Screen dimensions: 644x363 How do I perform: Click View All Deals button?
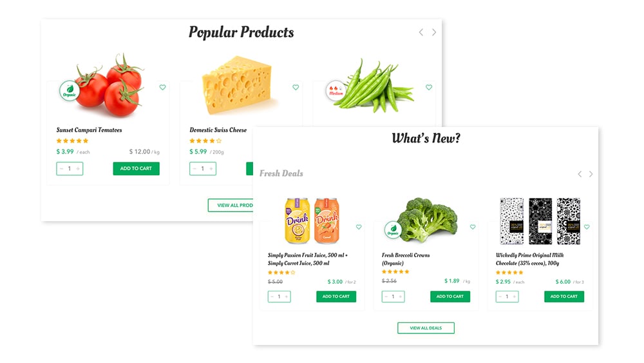click(426, 328)
